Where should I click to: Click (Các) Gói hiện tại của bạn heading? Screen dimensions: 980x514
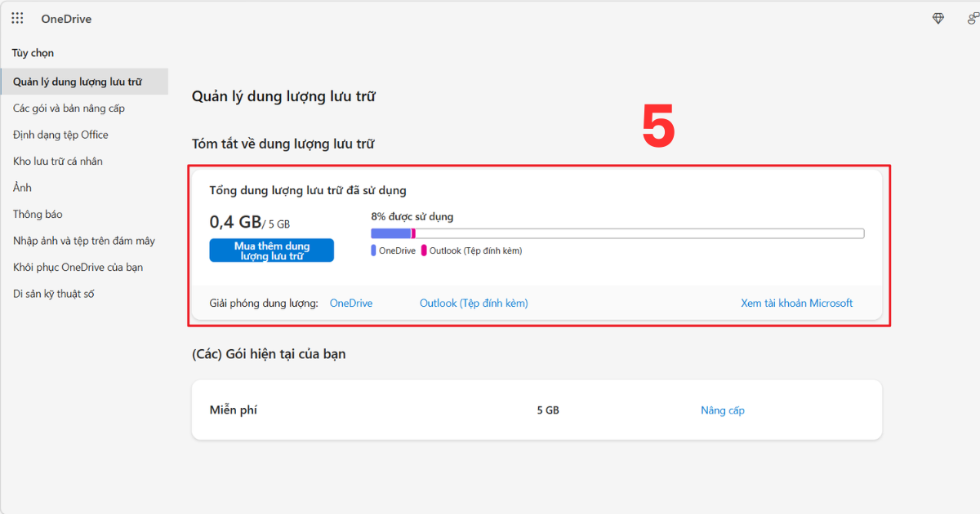(269, 354)
